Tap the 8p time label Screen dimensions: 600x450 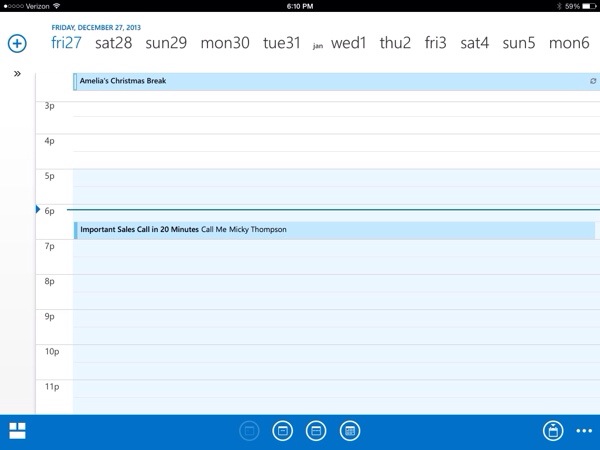[49, 281]
